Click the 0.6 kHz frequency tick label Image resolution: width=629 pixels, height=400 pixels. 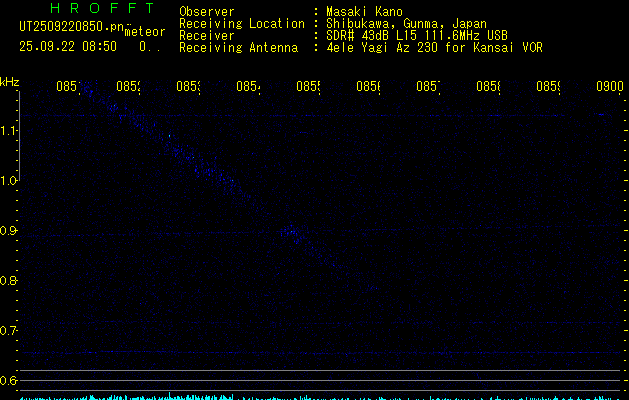[10, 381]
